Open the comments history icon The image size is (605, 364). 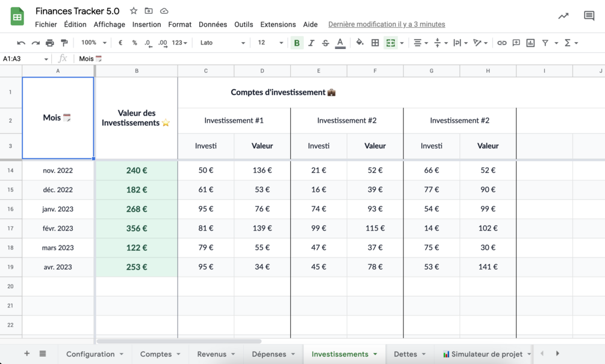[589, 16]
